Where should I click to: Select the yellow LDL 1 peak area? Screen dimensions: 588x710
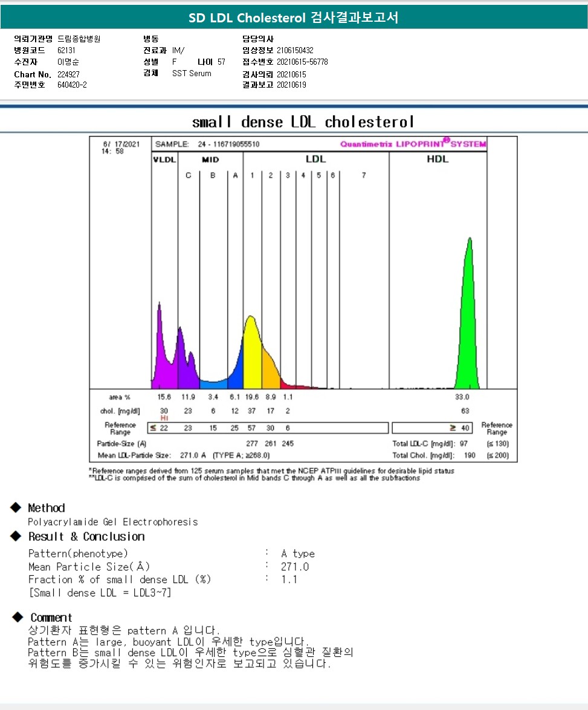coord(251,357)
